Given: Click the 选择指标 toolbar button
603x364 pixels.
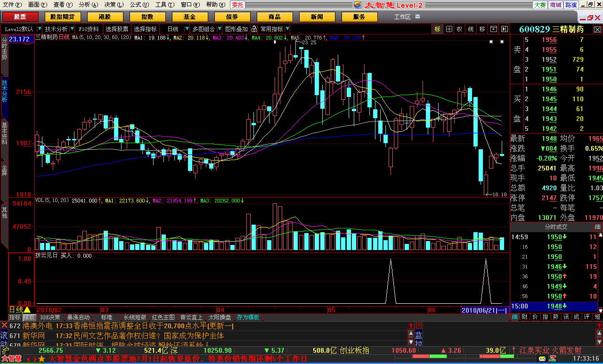Looking at the screenshot, I should [x=145, y=29].
